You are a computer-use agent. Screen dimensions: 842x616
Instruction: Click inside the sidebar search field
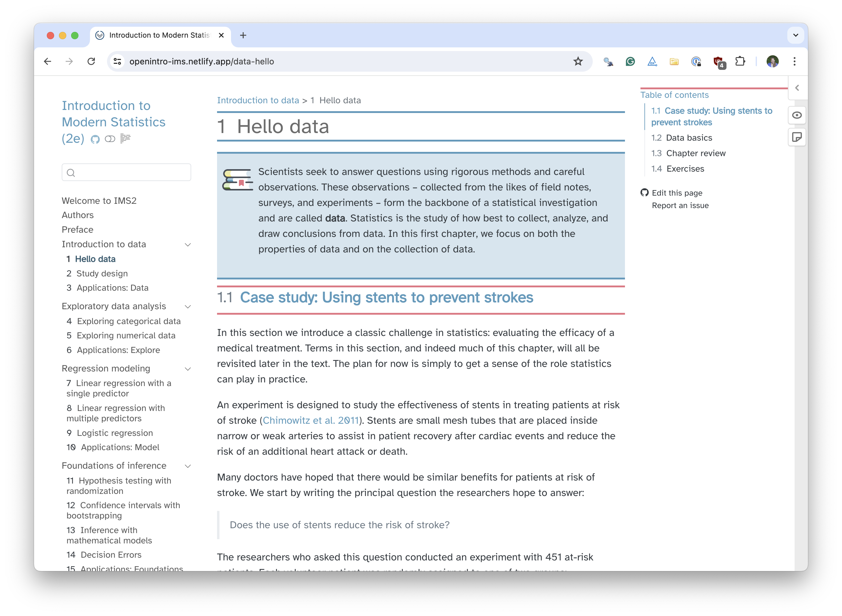(127, 172)
